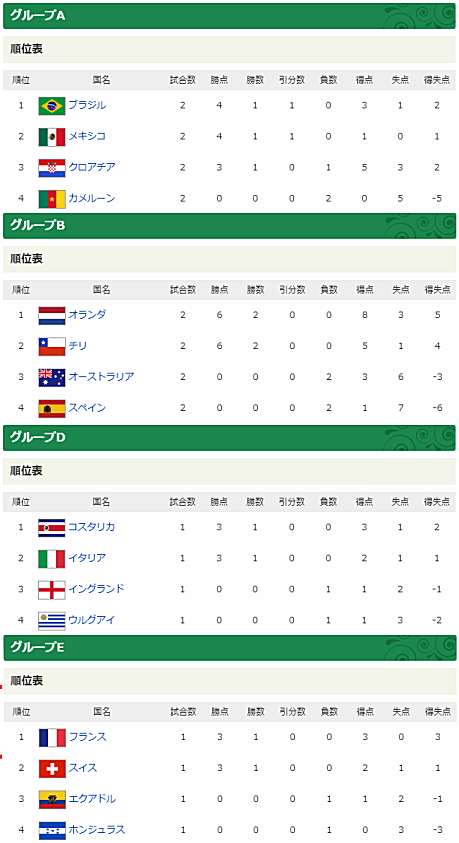Click the Croatia flag icon
Image resolution: width=459 pixels, height=843 pixels.
[52, 168]
